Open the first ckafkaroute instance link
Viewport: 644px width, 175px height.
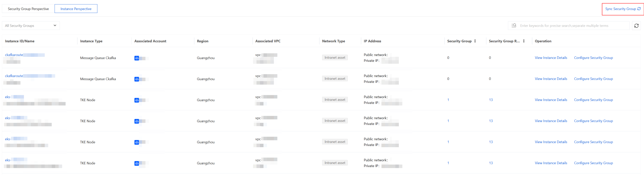tap(14, 55)
